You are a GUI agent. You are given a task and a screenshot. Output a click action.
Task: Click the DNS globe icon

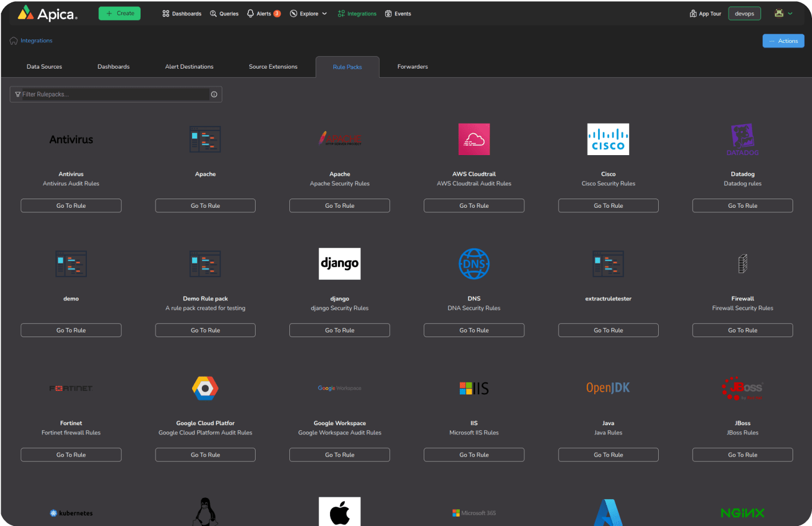tap(474, 264)
